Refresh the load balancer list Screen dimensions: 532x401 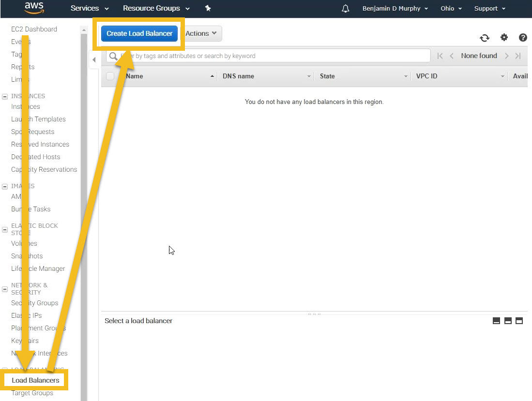click(485, 38)
